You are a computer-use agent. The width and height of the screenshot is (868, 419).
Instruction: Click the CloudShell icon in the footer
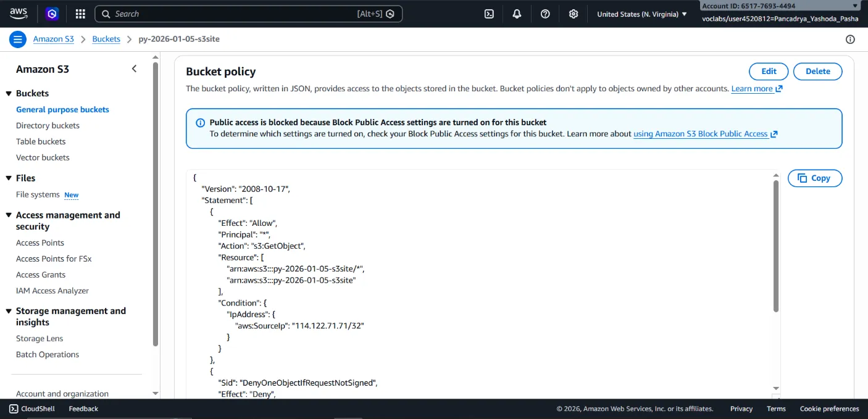pos(14,409)
